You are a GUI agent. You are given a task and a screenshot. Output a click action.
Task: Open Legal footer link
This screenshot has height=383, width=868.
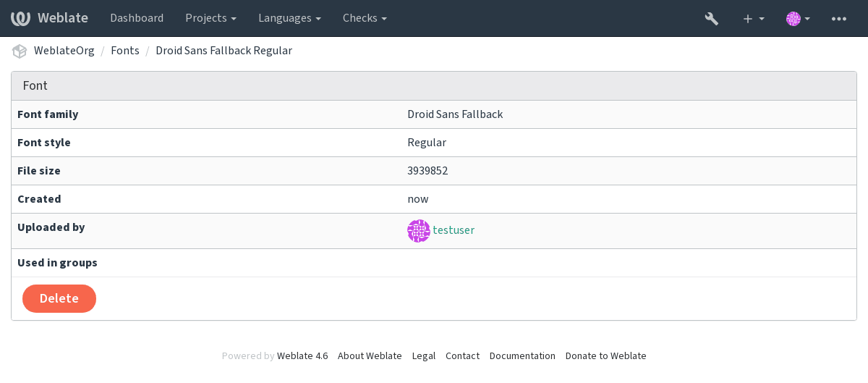[424, 355]
